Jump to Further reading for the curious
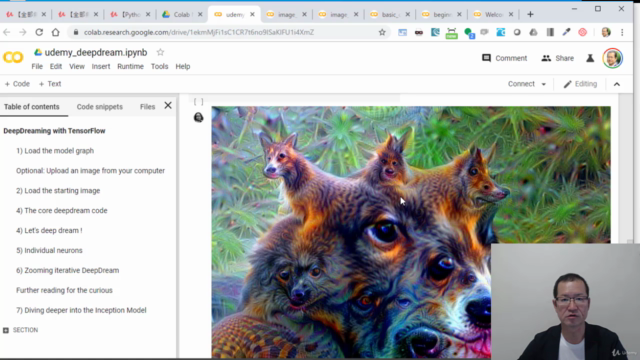 (64, 290)
